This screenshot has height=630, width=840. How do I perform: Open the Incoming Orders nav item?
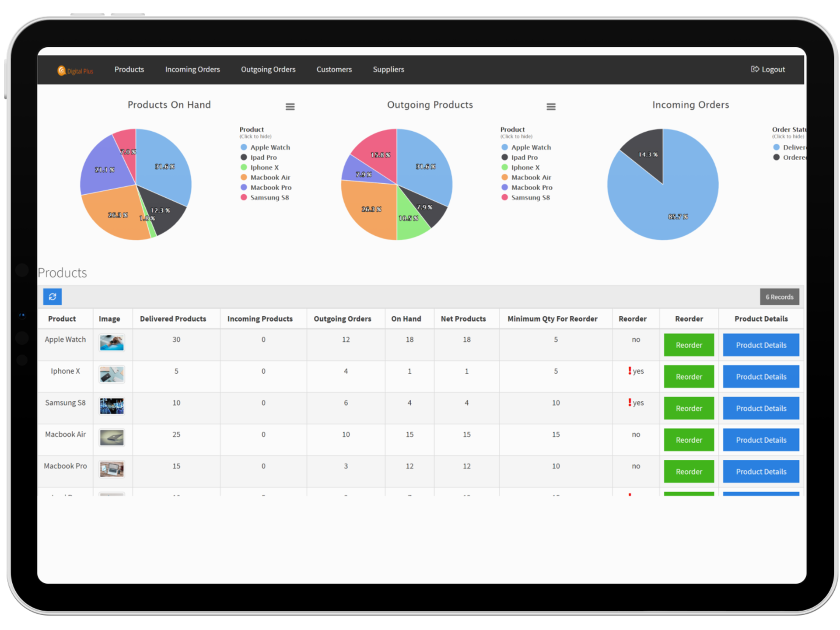(192, 69)
